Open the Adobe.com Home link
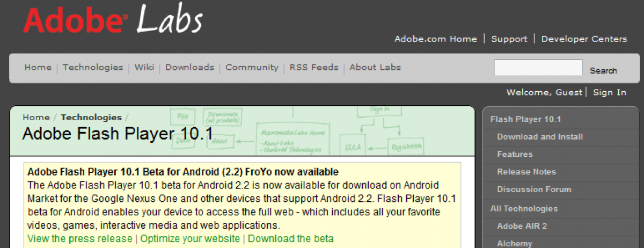Viewport: 644px width, 248px height. (435, 39)
